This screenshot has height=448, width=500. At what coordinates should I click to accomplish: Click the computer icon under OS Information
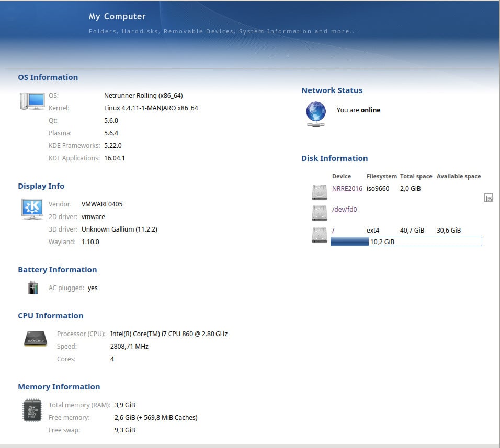[32, 101]
